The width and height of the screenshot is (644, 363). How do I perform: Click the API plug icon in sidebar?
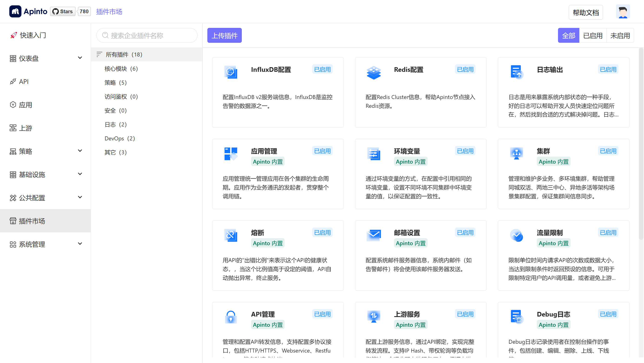coord(13,82)
